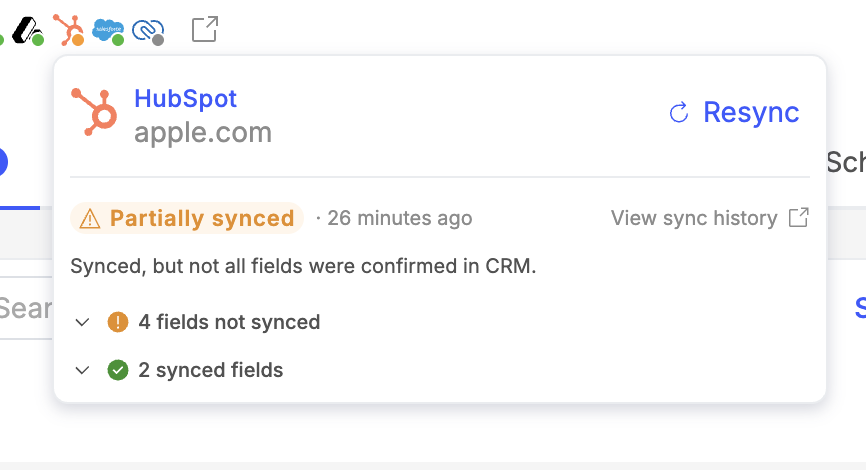Click the 2 synced fields label
Viewport: 866px width, 470px height.
pyautogui.click(x=211, y=370)
